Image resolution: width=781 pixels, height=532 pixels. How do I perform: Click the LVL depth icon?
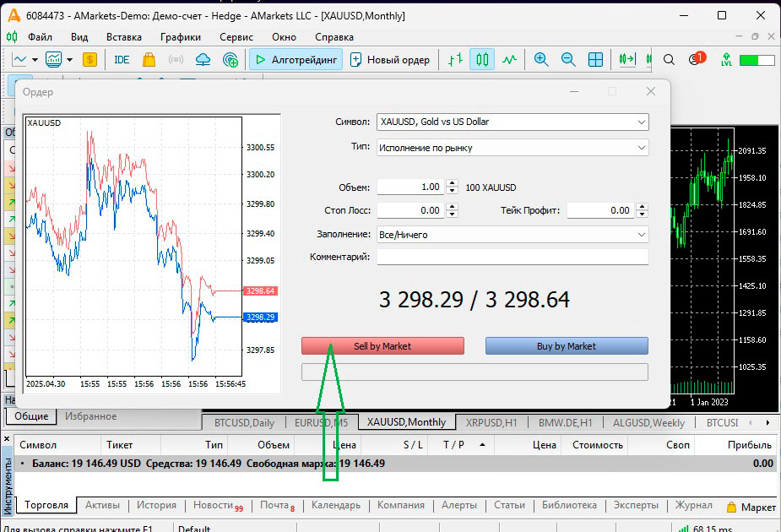pyautogui.click(x=726, y=60)
